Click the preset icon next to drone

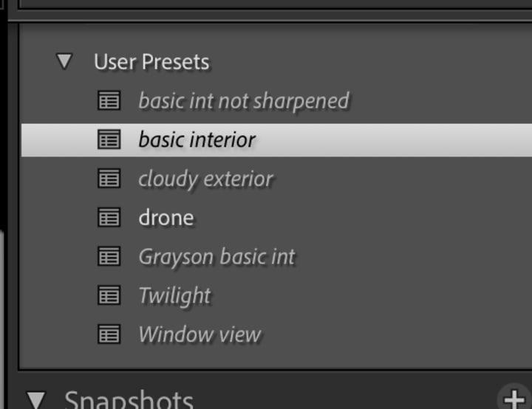pos(109,218)
